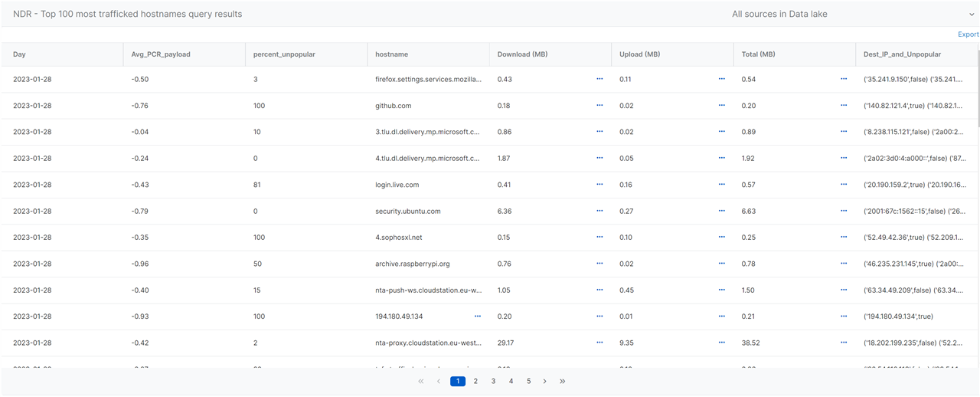Select percent_unpopular value 15
The height and width of the screenshot is (397, 980).
(x=256, y=290)
